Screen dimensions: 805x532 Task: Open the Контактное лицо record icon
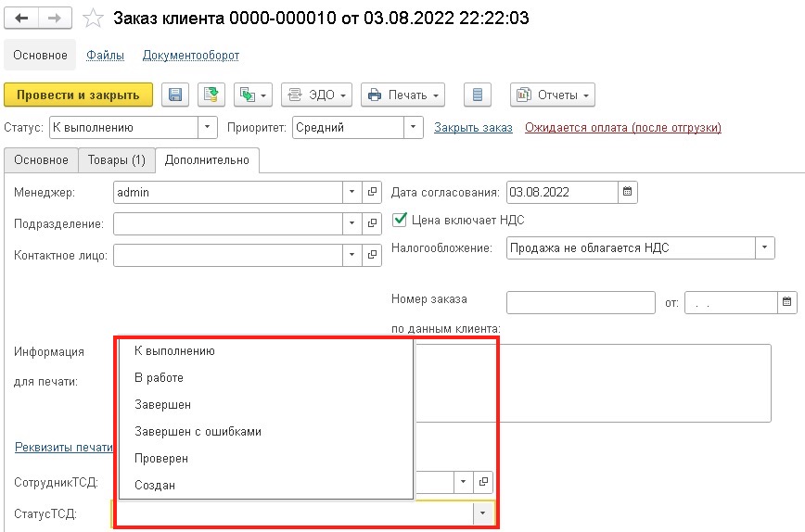(x=372, y=255)
